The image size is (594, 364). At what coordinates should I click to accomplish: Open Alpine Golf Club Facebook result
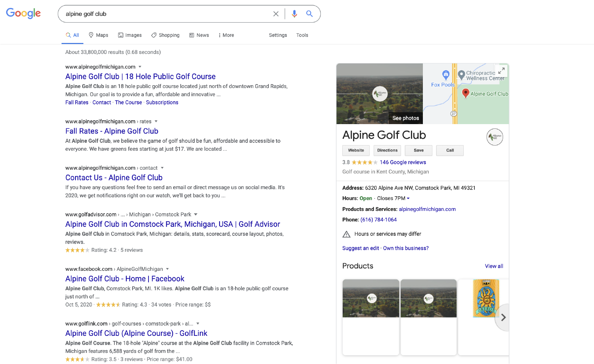[125, 279]
